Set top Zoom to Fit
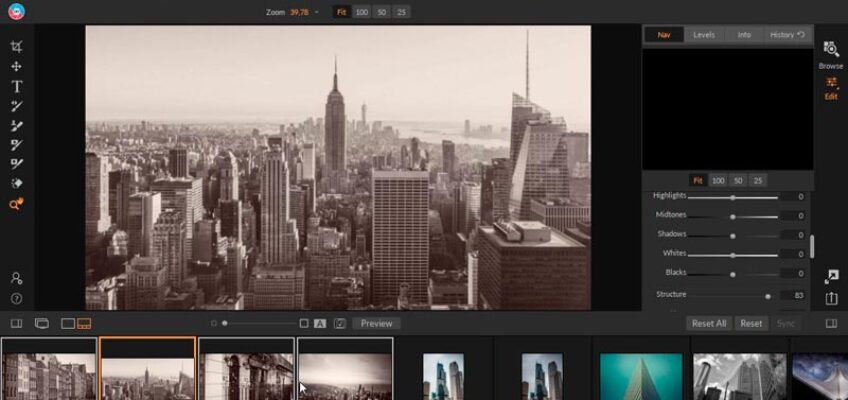Screen dimensions: 848x400 click(x=341, y=12)
